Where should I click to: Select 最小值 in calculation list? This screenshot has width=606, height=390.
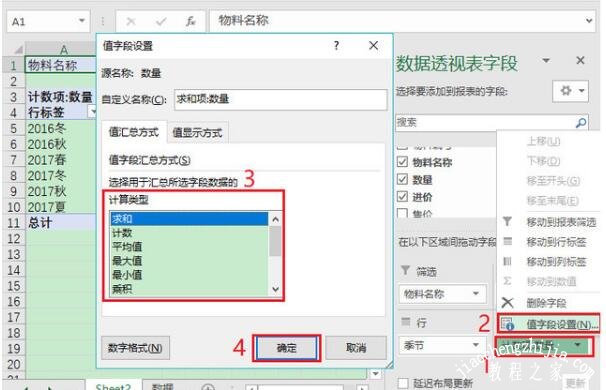[x=189, y=274]
